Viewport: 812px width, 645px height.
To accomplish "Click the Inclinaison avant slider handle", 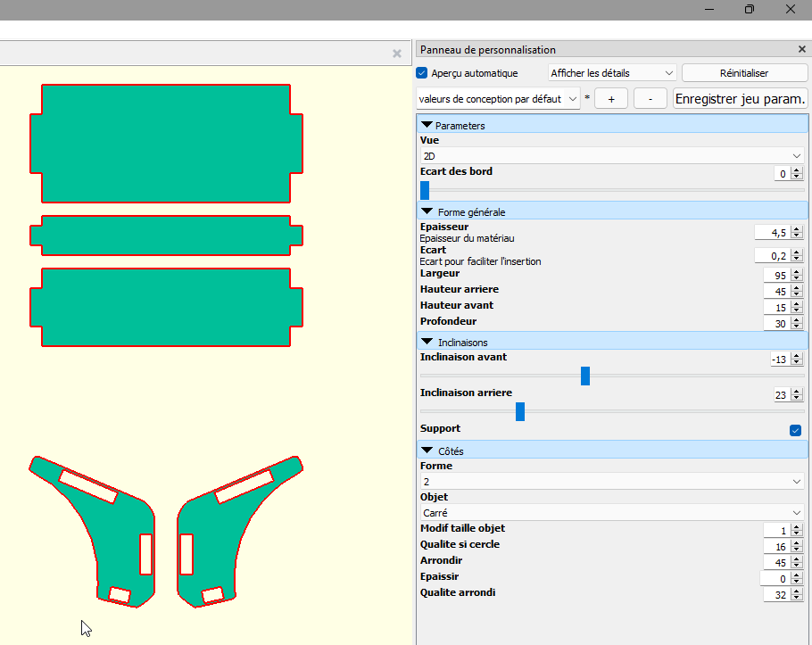I will click(585, 376).
